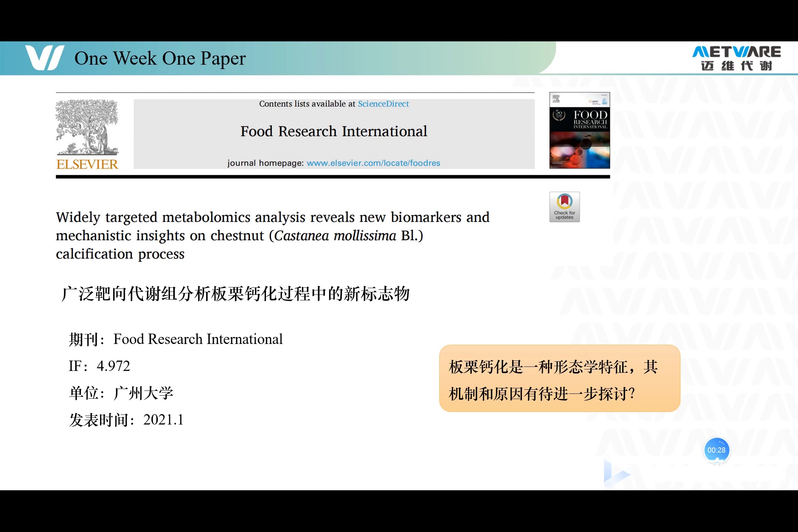Screen dimensions: 798x532
Task: Open the journal homepage URL www.elsevier.com/locate/foodres
Action: click(x=373, y=163)
